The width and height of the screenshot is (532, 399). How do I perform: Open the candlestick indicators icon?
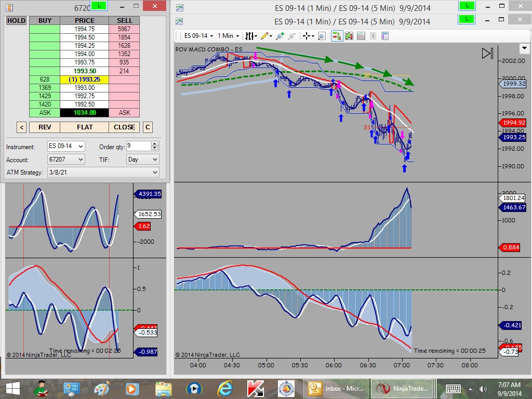pos(349,36)
